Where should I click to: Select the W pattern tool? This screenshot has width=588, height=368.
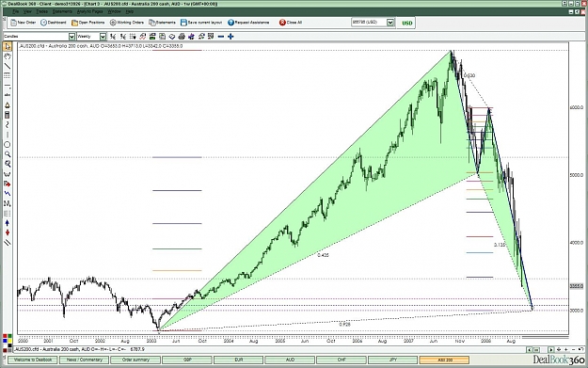(8, 174)
